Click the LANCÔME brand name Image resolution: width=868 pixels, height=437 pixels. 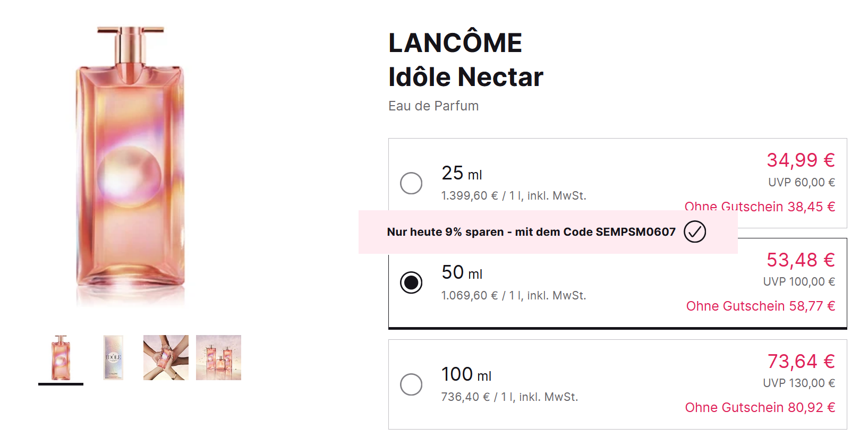tap(455, 43)
